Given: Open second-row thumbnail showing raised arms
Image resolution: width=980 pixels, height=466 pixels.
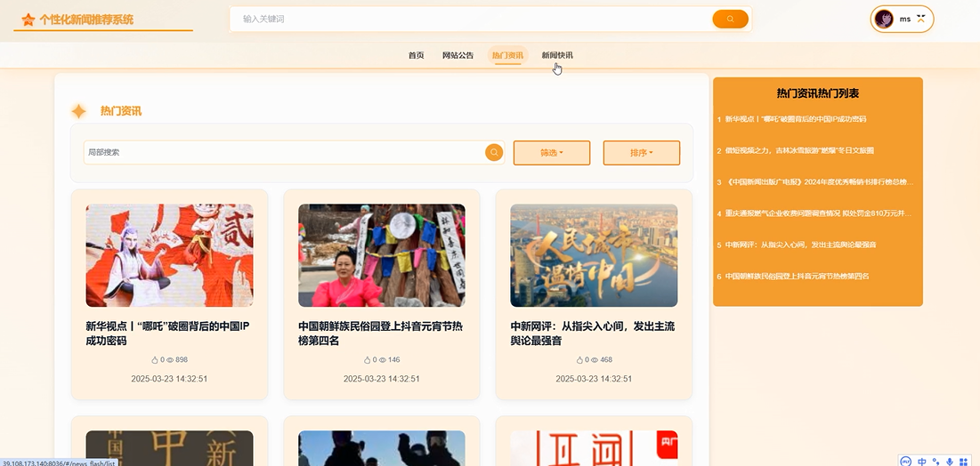Looking at the screenshot, I should (x=381, y=448).
